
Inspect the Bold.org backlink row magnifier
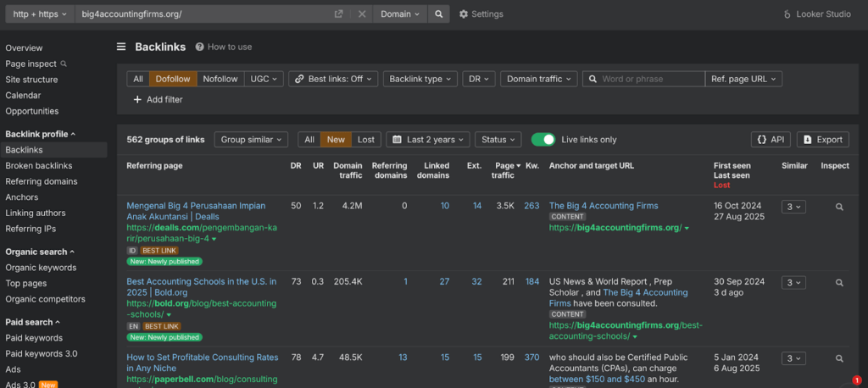(x=839, y=283)
